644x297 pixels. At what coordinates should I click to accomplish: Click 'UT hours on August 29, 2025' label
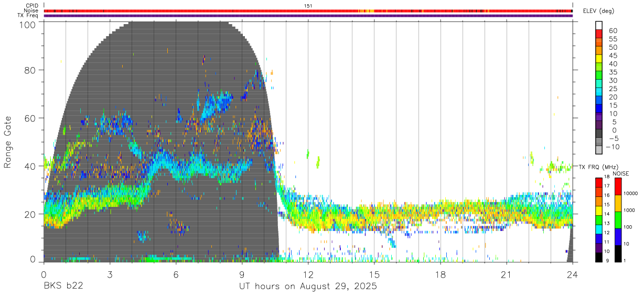[308, 287]
